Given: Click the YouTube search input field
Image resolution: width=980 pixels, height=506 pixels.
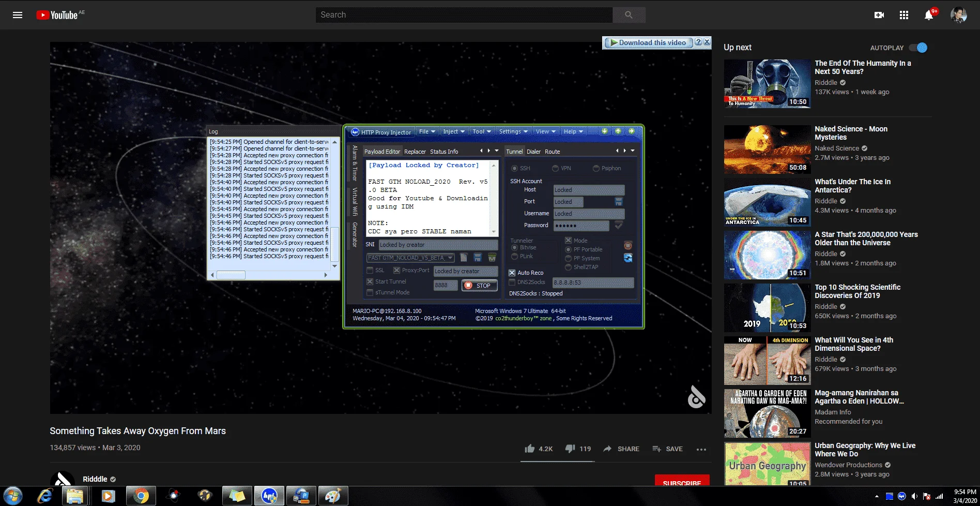Looking at the screenshot, I should coord(464,15).
